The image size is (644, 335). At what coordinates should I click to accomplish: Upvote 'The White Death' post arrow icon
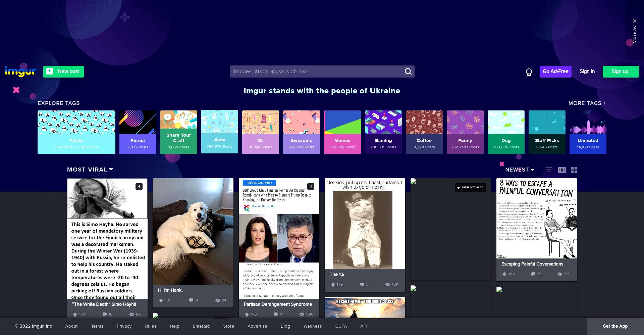pos(75,315)
